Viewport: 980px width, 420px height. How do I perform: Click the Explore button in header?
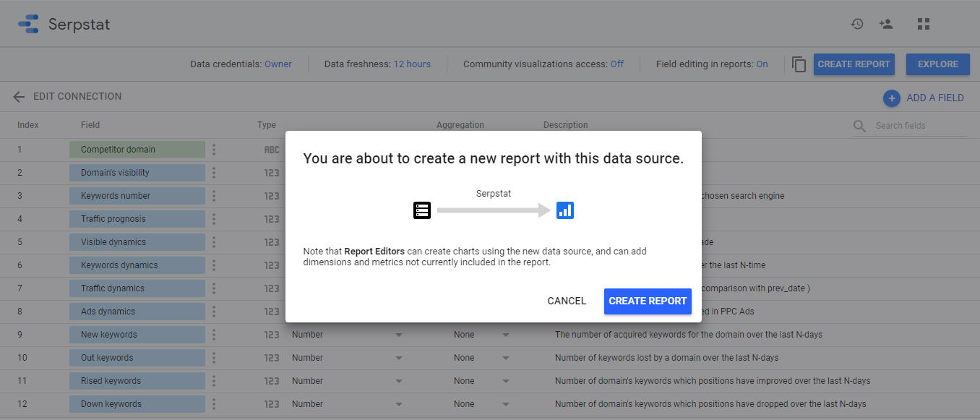938,64
